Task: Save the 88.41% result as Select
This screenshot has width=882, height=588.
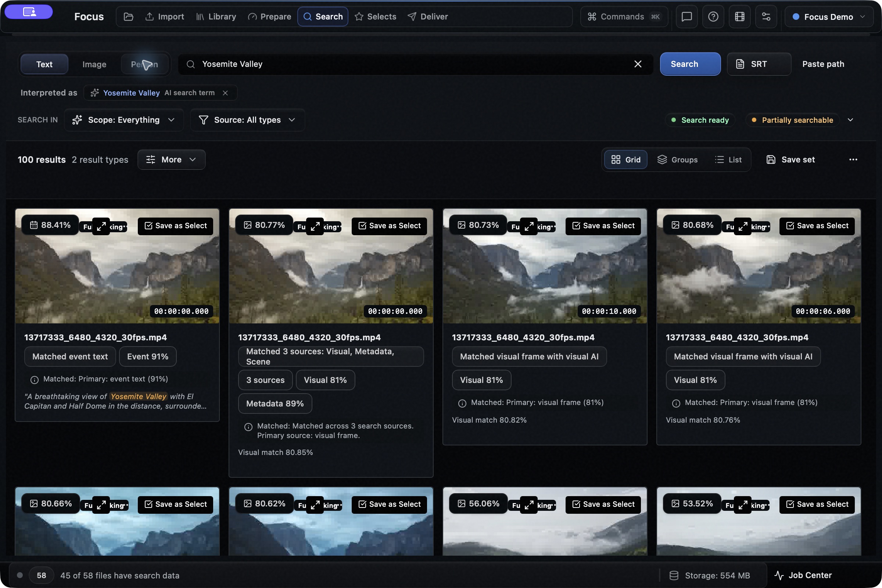Action: click(x=175, y=226)
